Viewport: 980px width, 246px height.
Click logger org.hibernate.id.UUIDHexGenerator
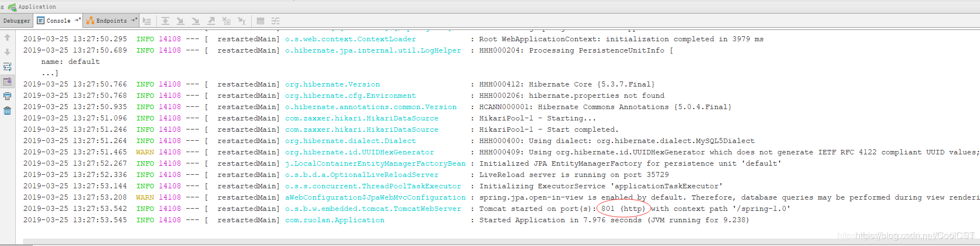(359, 152)
